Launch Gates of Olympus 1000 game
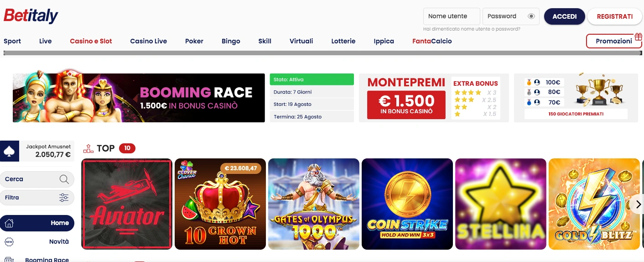Image resolution: width=644 pixels, height=262 pixels. pyautogui.click(x=314, y=204)
